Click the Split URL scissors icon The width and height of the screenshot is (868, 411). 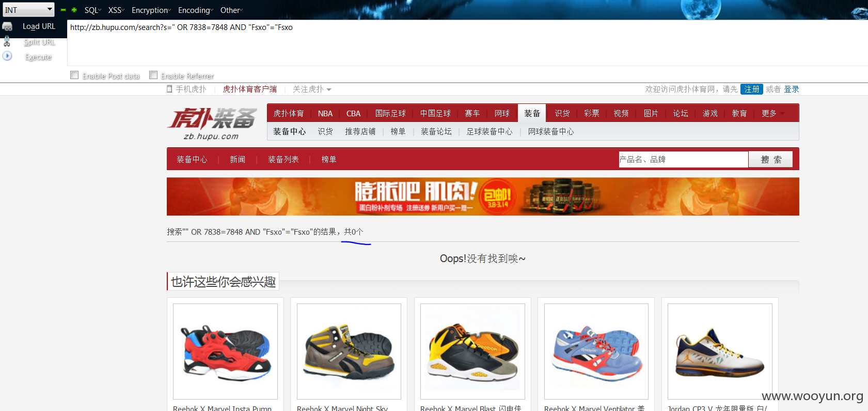[7, 41]
